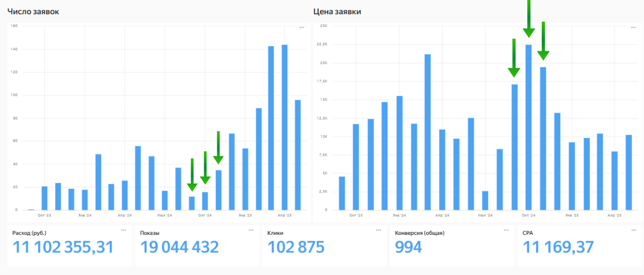
Task: Click axis label Янв '24 under Цена заявки
Action: [x=399, y=215]
